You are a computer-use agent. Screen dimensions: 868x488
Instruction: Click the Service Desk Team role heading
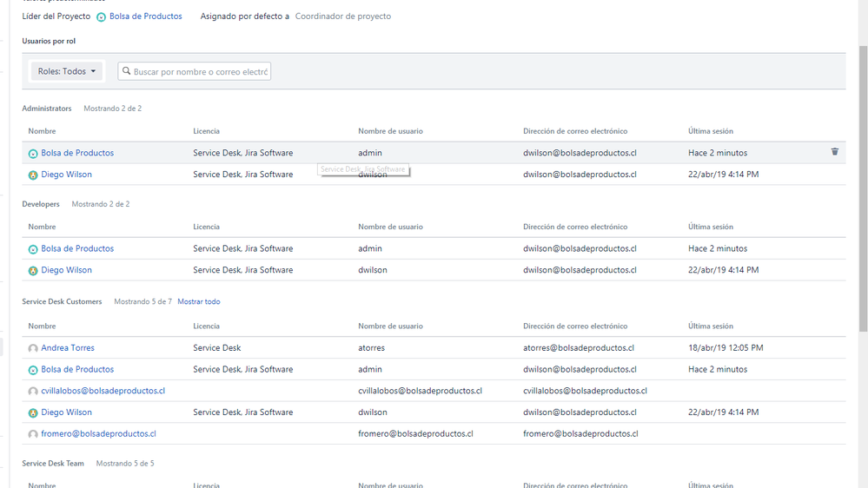coord(53,463)
